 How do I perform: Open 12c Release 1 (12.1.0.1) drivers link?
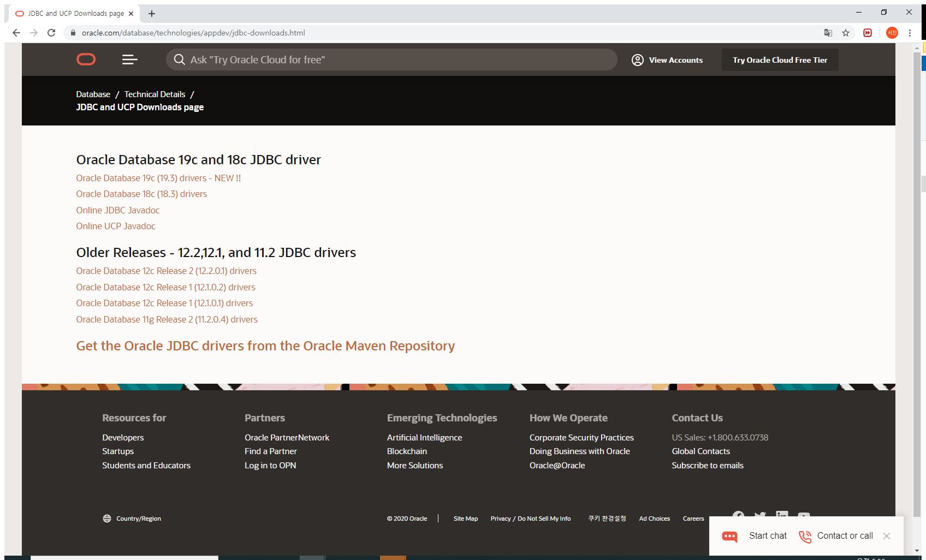(x=164, y=303)
